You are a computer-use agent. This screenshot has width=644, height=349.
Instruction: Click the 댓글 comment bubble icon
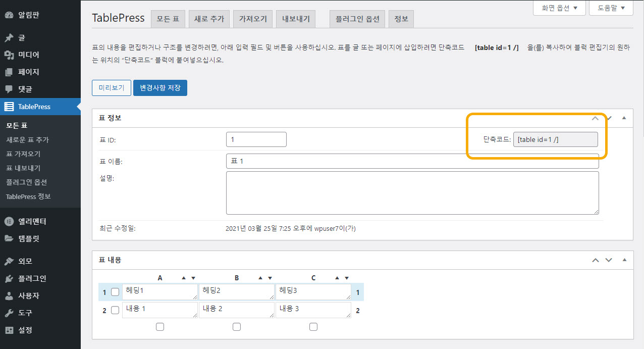[x=9, y=89]
